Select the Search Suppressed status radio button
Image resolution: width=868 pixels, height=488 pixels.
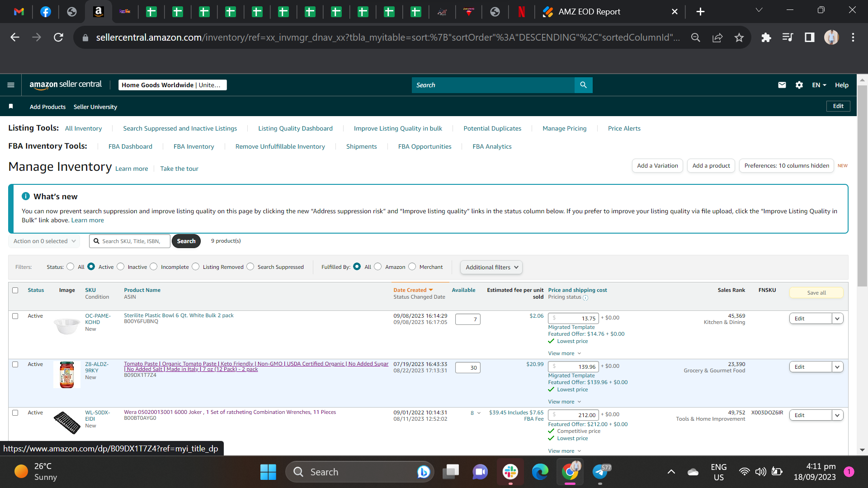[250, 267]
